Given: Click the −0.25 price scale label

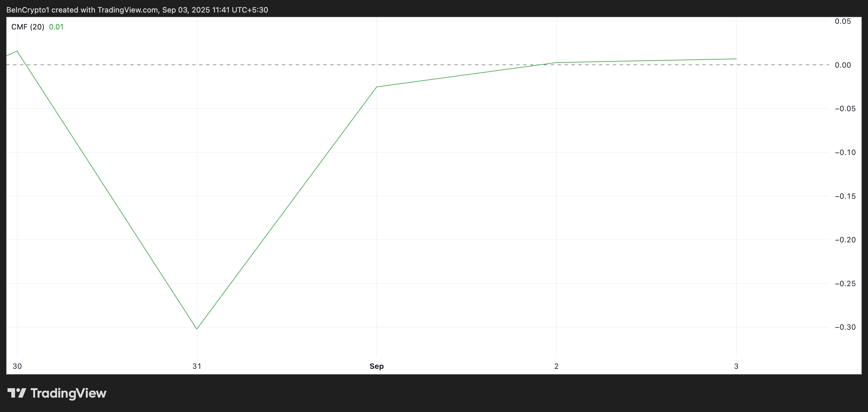Looking at the screenshot, I should coord(845,283).
